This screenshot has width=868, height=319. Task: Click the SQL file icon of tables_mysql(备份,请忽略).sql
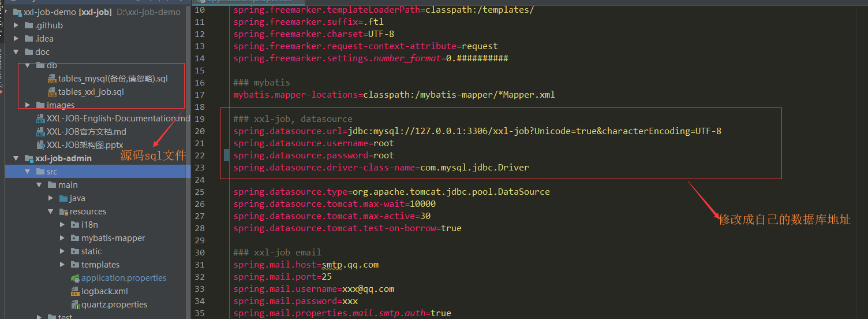point(53,79)
